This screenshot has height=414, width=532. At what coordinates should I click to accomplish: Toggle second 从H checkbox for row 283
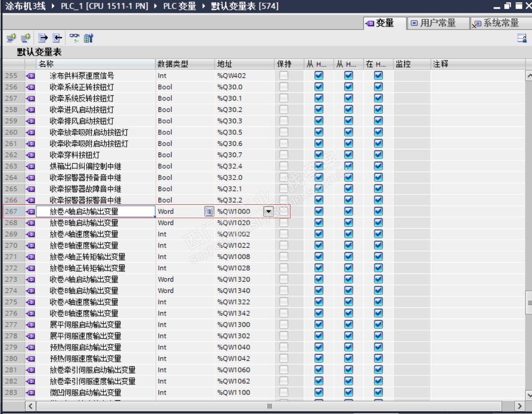[349, 392]
